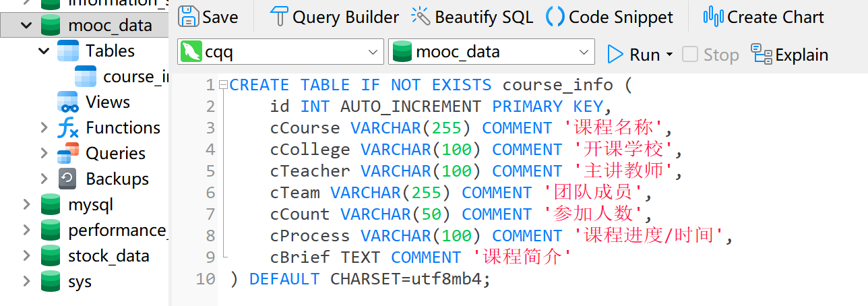Open Code Snippet panel
The width and height of the screenshot is (868, 306).
coord(609,16)
